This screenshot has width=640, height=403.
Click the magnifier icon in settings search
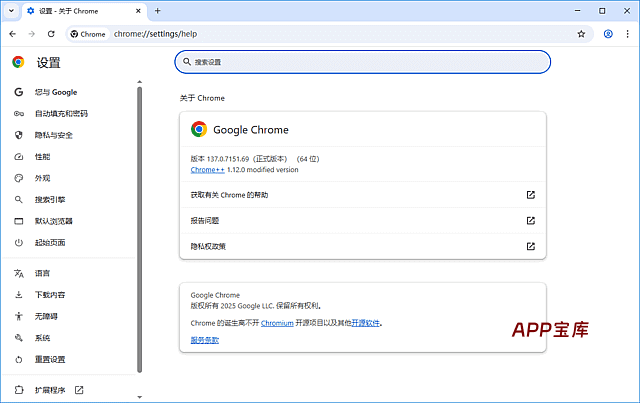click(x=187, y=62)
